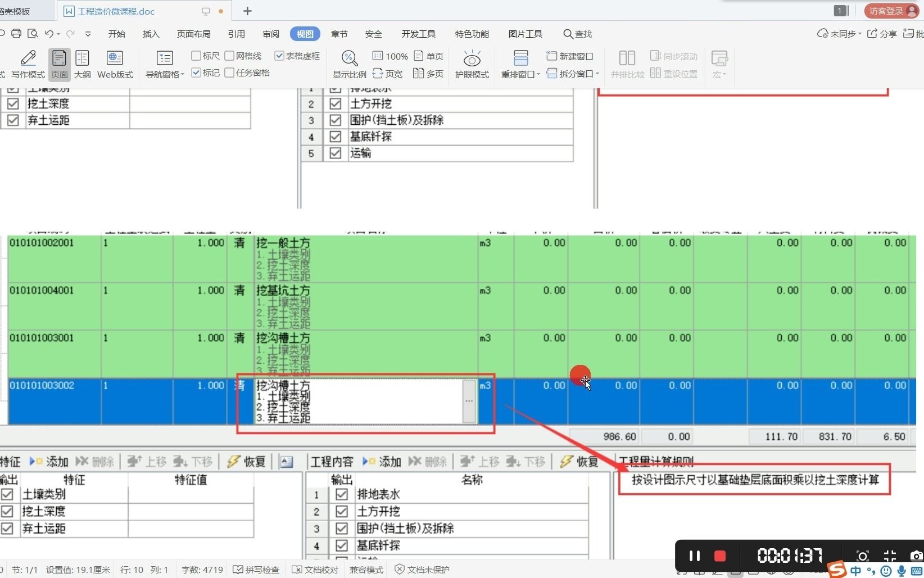The width and height of the screenshot is (924, 578).
Task: Toggle the gridlines (网格线) checkbox
Action: [x=229, y=56]
